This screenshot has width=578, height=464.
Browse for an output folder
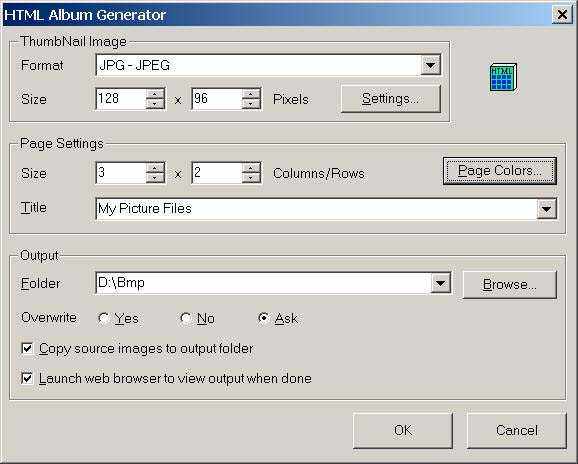[509, 285]
